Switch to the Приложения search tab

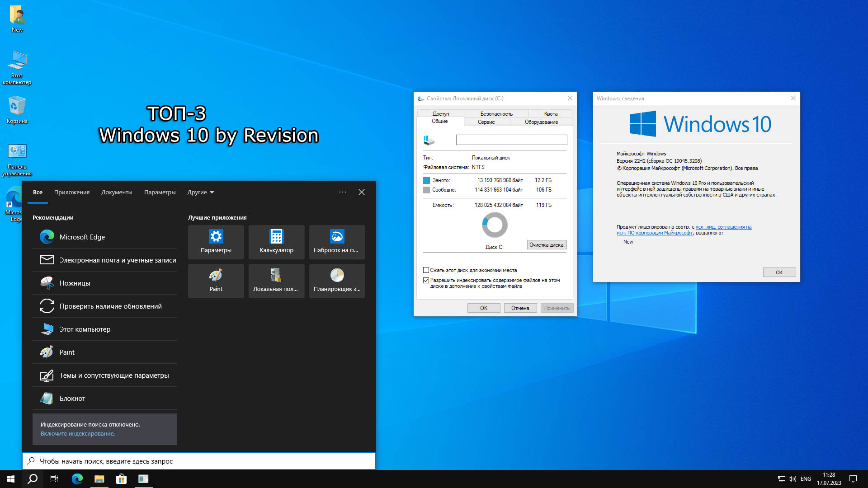72,192
